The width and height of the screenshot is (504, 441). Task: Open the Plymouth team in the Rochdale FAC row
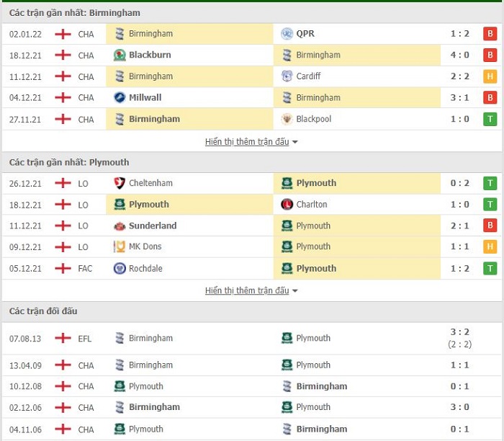click(x=315, y=268)
